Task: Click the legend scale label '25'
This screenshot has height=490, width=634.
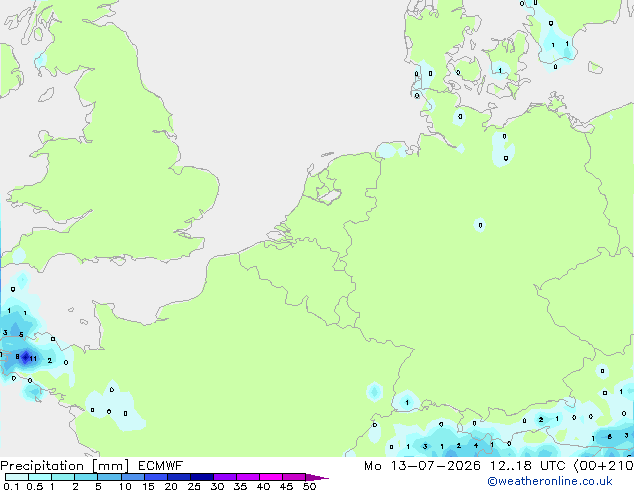Action: [x=194, y=486]
